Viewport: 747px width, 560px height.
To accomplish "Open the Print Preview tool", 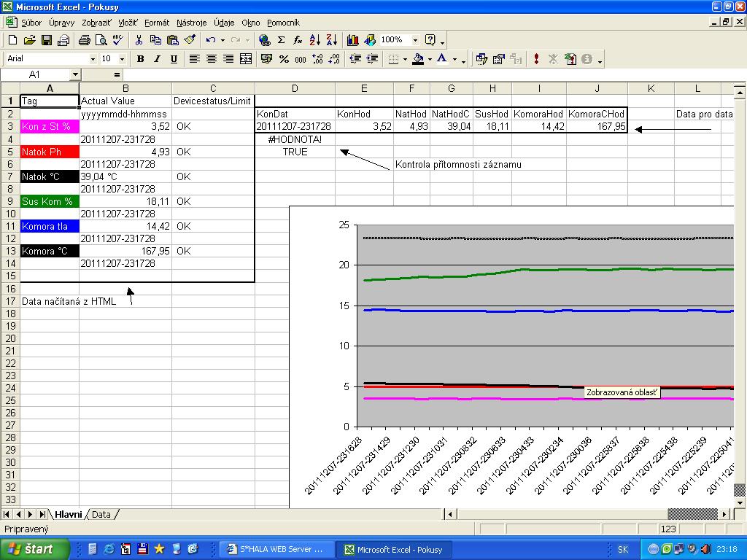I will click(101, 40).
